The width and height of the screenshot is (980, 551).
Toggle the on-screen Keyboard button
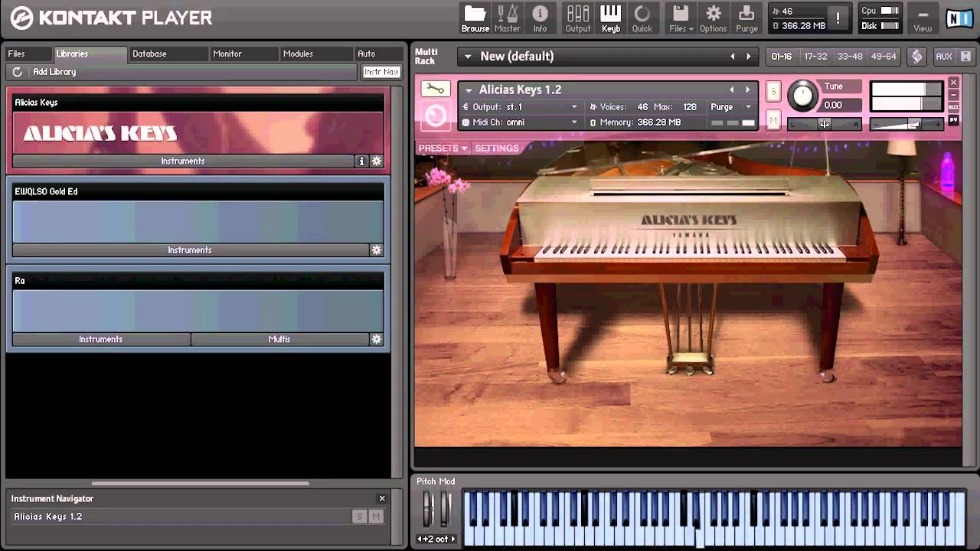(610, 18)
